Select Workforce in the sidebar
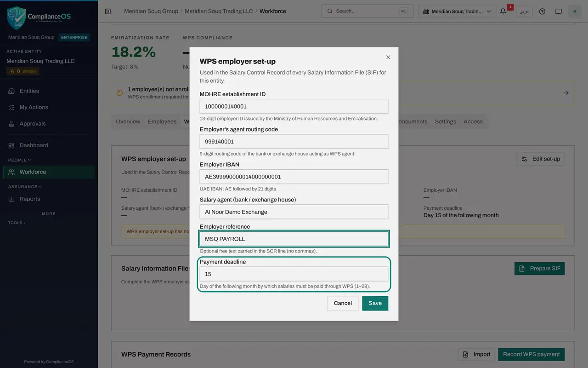This screenshot has height=368, width=588. point(49,172)
